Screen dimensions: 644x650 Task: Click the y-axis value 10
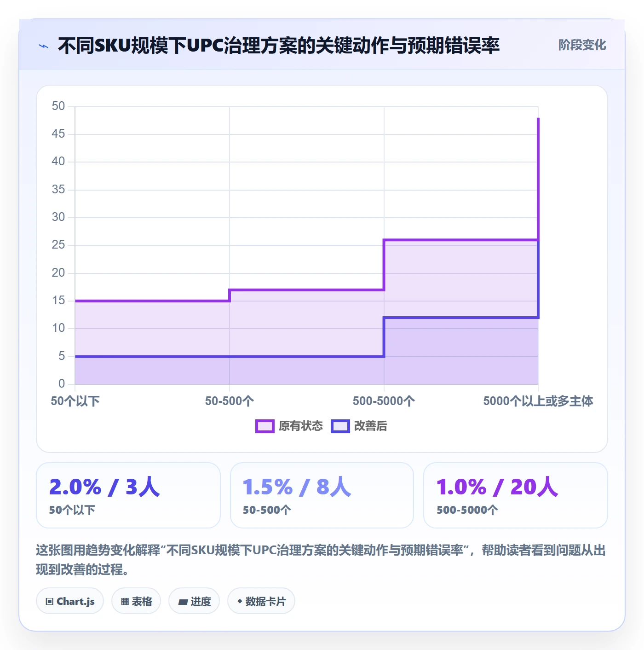[58, 328]
